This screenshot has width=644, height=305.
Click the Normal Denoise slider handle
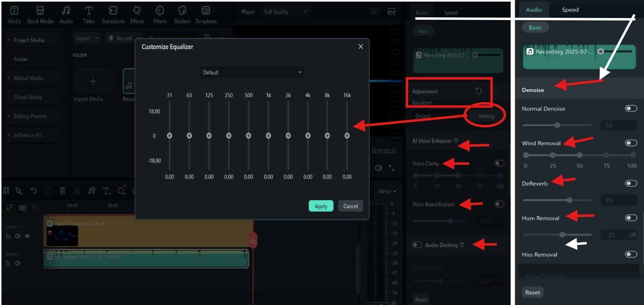pos(557,125)
